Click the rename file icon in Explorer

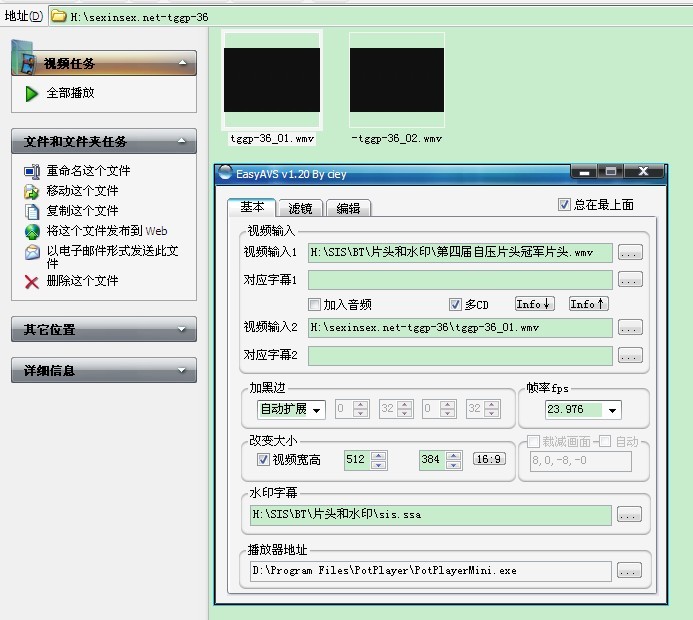(32, 171)
